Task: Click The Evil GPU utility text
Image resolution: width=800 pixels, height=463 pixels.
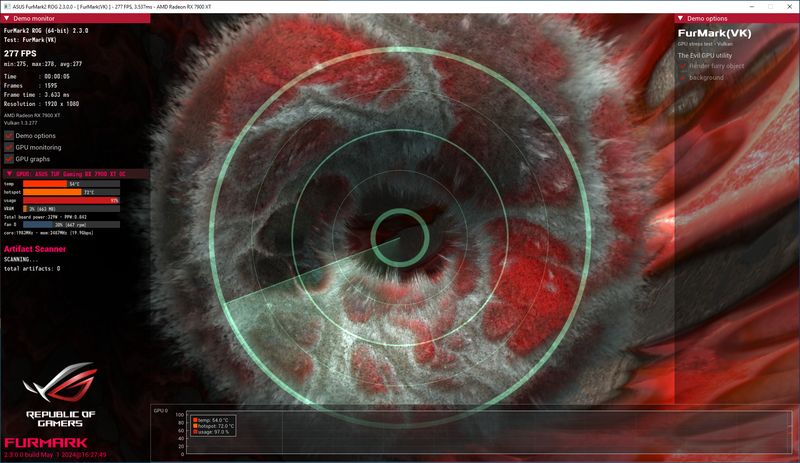Action: [x=705, y=55]
